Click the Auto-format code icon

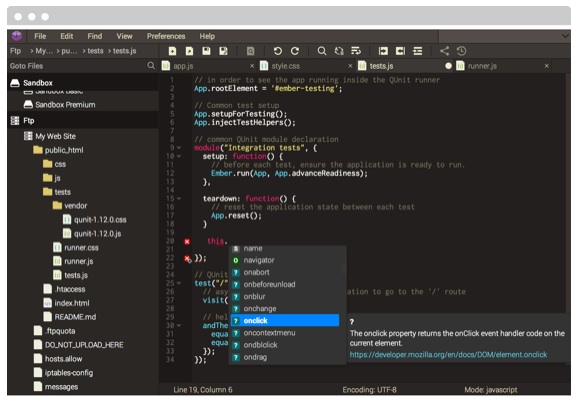(x=418, y=51)
